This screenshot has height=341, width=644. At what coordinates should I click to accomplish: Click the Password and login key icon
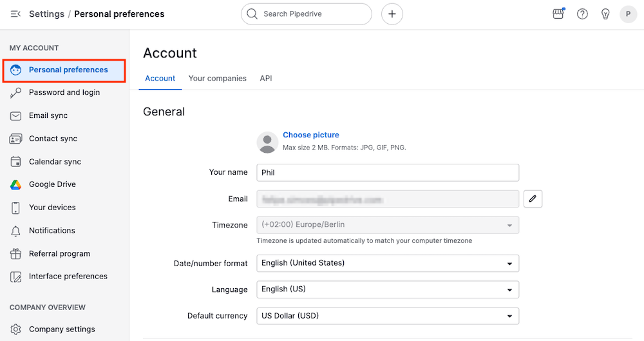pos(15,93)
